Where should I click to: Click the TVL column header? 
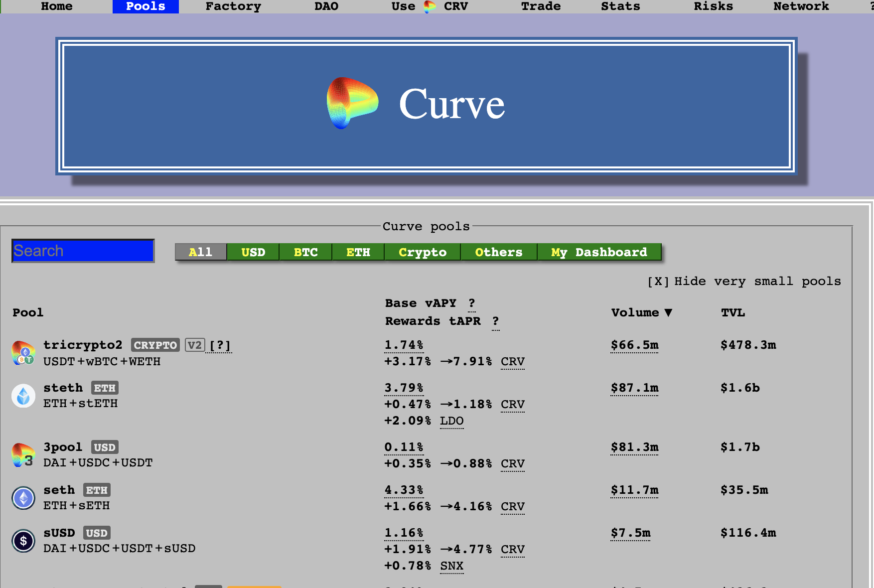click(x=733, y=312)
